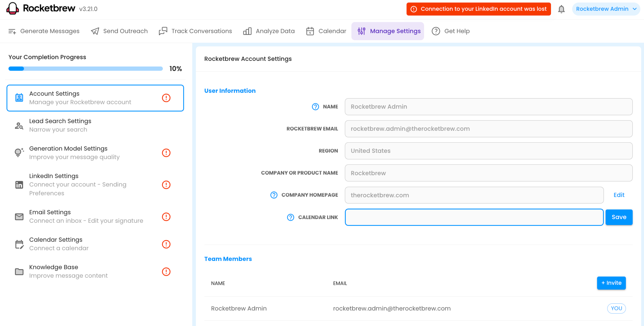
Task: Click the help icon next to COMPANY HOMEPAGE
Action: point(274,195)
